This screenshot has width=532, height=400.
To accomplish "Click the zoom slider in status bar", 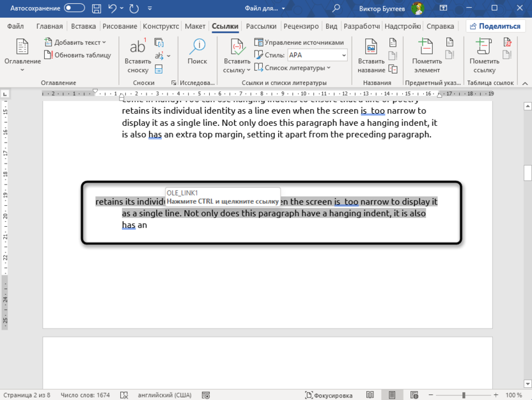I will (464, 395).
